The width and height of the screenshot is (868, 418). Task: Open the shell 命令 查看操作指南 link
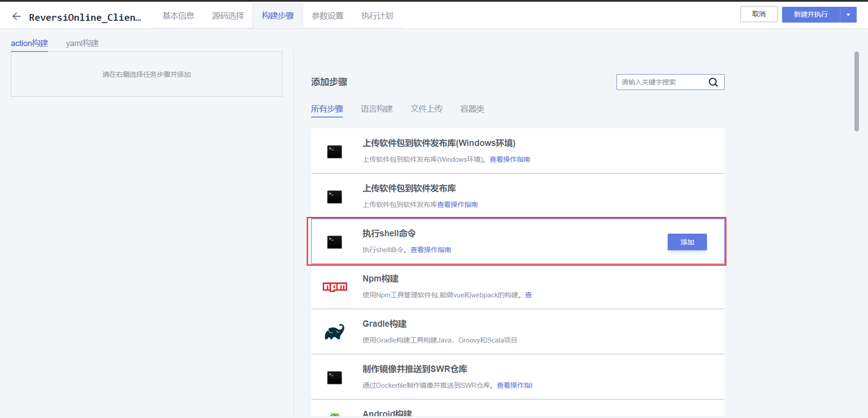click(x=430, y=249)
